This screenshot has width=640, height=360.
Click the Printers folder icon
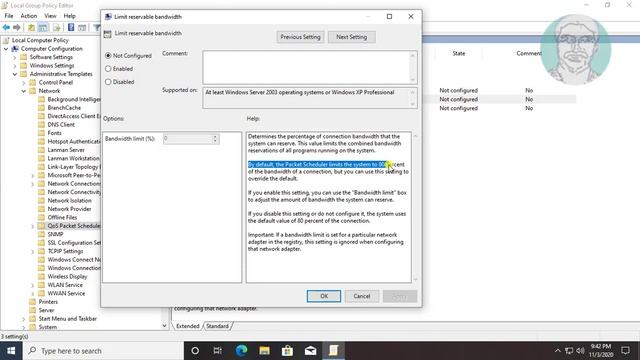(x=33, y=302)
